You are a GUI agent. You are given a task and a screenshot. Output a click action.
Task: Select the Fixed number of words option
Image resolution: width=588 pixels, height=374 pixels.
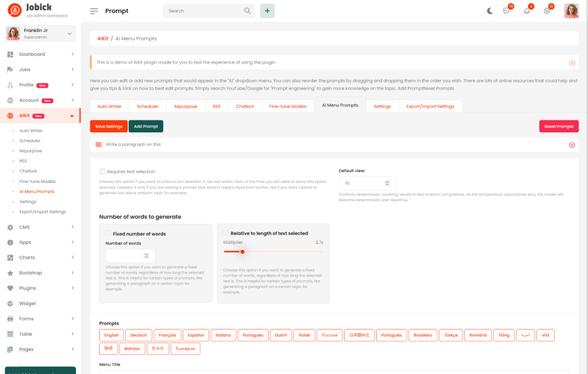click(108, 233)
